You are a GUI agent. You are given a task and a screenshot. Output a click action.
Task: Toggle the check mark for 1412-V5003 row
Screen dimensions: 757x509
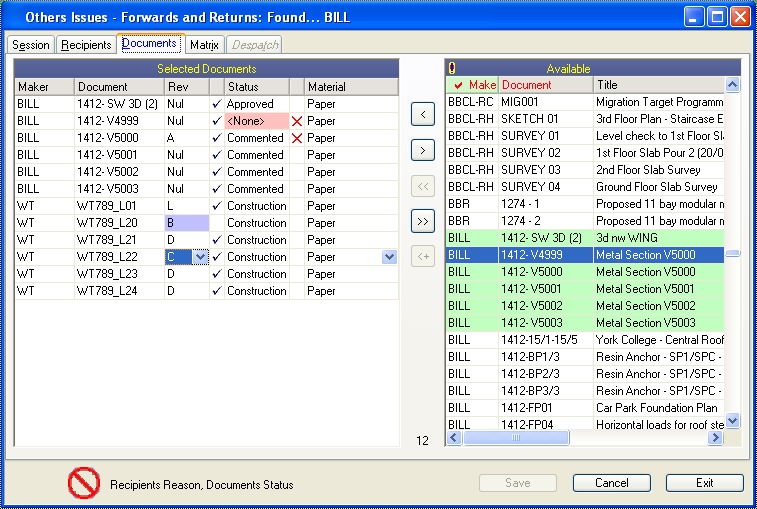(217, 188)
